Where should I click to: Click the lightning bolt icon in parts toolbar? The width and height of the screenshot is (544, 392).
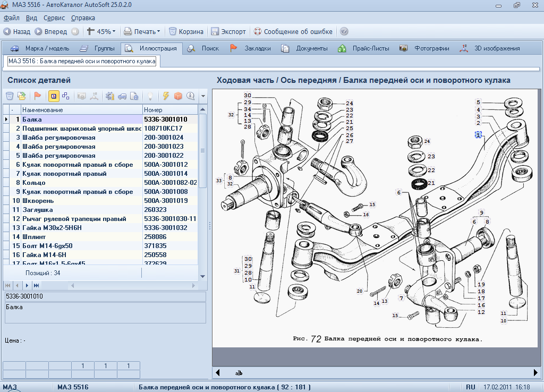coord(166,96)
